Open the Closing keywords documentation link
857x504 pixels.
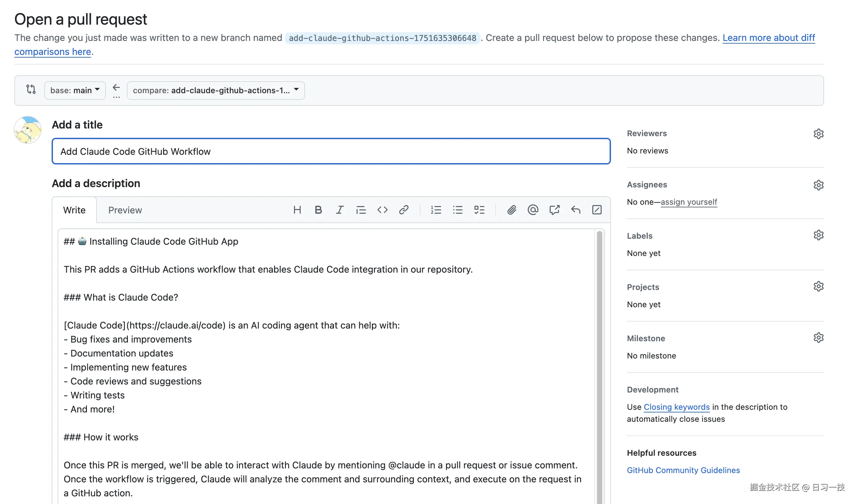[676, 407]
